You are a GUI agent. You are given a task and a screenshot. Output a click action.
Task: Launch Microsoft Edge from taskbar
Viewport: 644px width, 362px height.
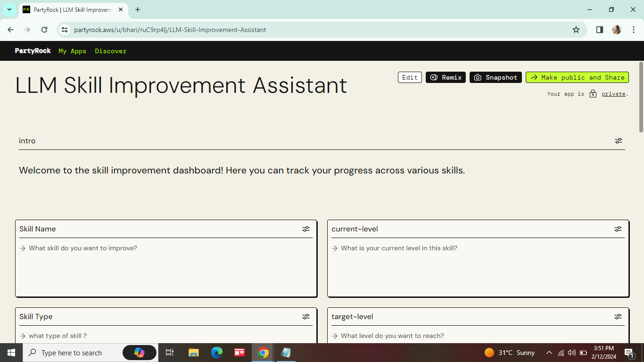[x=216, y=353]
